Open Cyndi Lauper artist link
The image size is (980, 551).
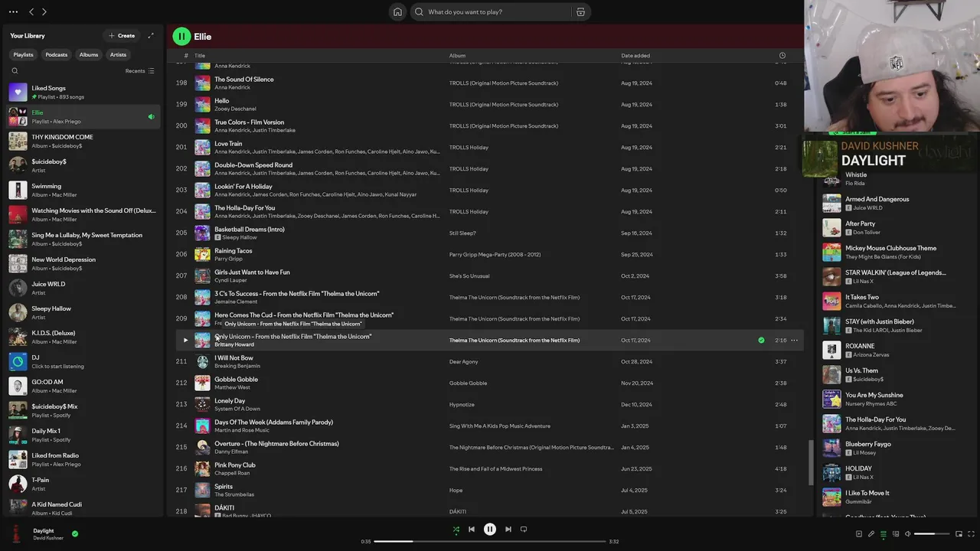(x=230, y=280)
